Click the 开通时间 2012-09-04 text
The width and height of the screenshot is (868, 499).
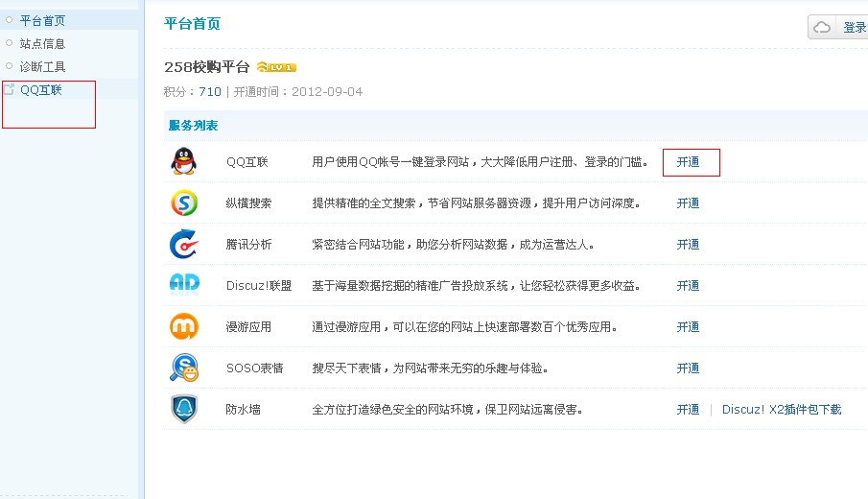[x=298, y=91]
